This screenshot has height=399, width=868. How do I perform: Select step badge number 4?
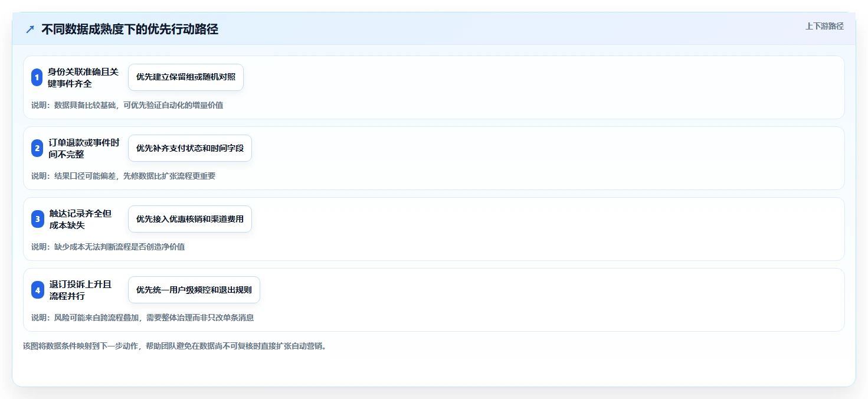pos(37,290)
